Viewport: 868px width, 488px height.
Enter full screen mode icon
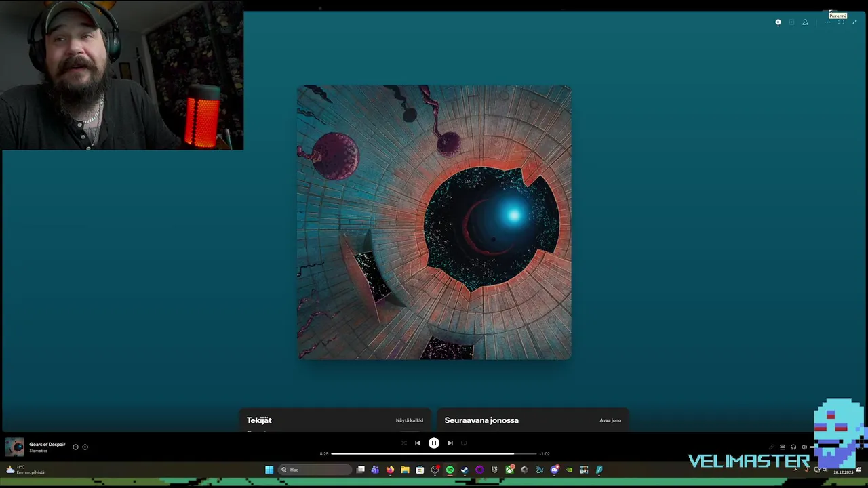(841, 22)
